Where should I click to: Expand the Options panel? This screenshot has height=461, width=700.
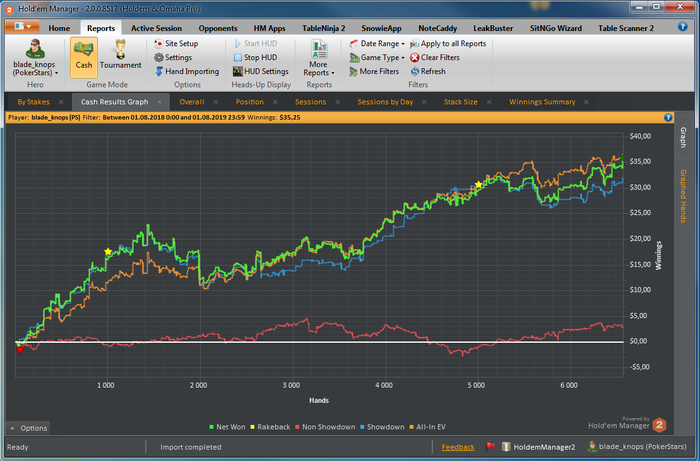[x=28, y=428]
